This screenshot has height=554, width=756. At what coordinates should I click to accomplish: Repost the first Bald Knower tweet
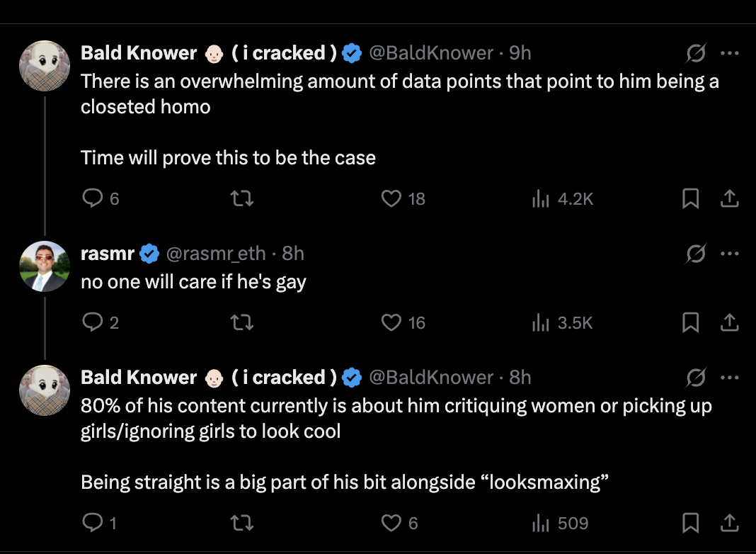click(x=243, y=199)
